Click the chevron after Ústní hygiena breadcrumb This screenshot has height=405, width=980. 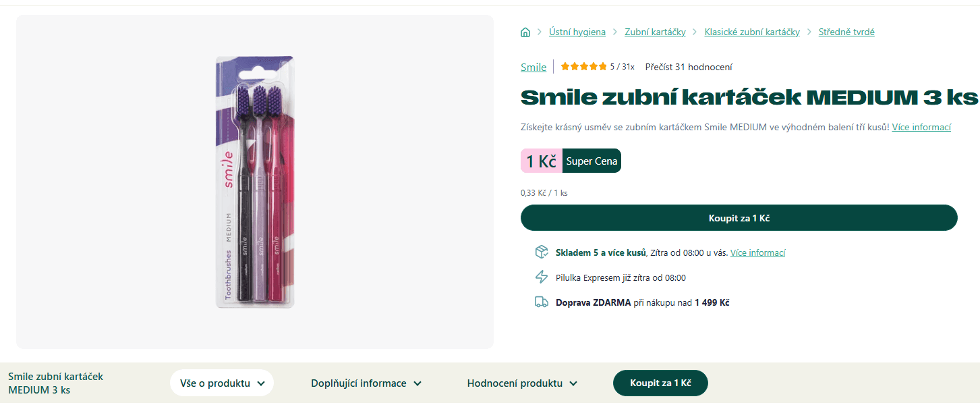click(616, 31)
